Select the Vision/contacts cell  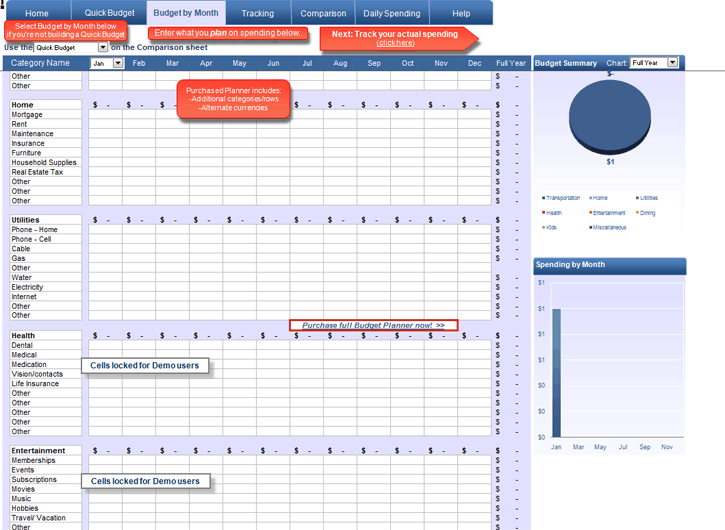tap(45, 374)
